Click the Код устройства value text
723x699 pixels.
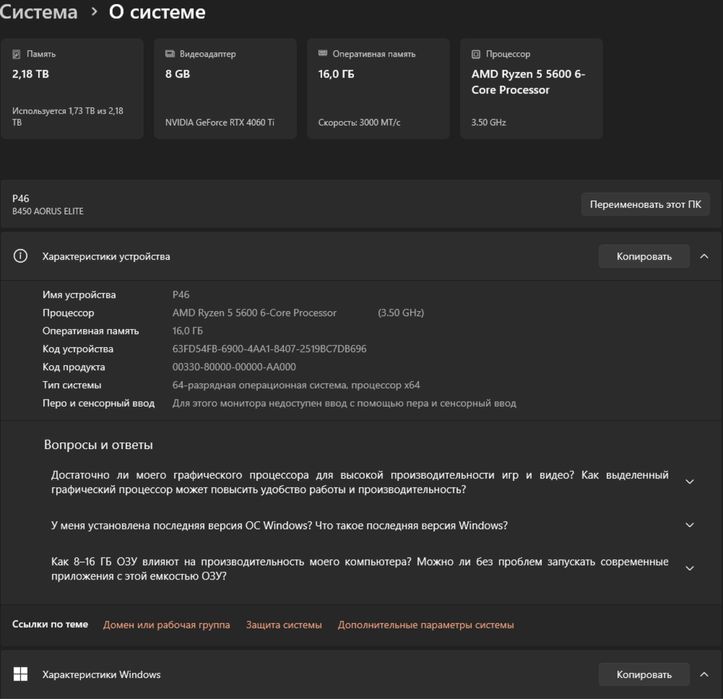[269, 349]
